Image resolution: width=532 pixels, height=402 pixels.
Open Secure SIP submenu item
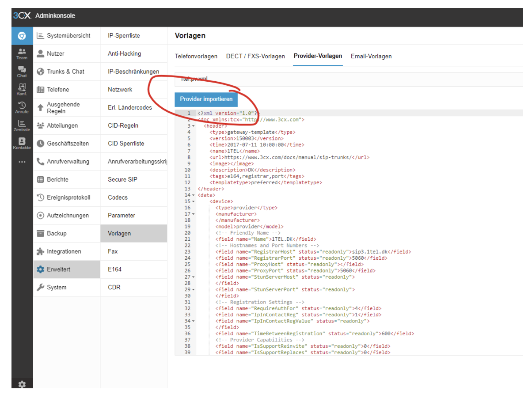pos(134,179)
